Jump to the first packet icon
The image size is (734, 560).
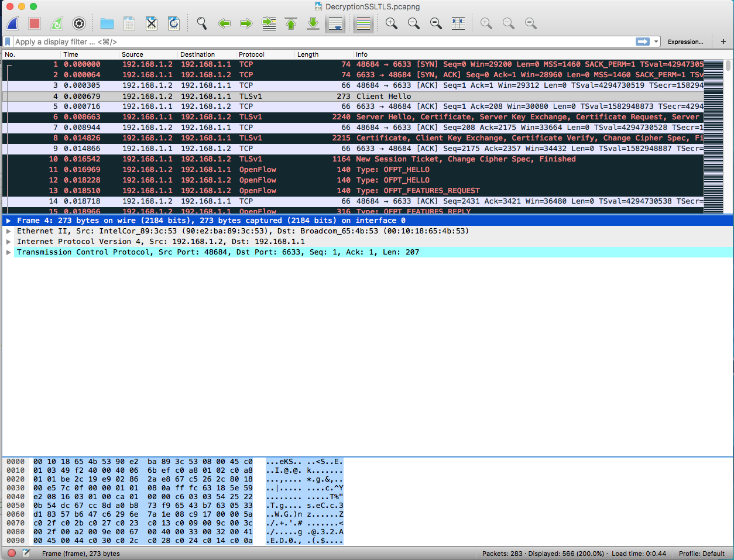[x=291, y=23]
